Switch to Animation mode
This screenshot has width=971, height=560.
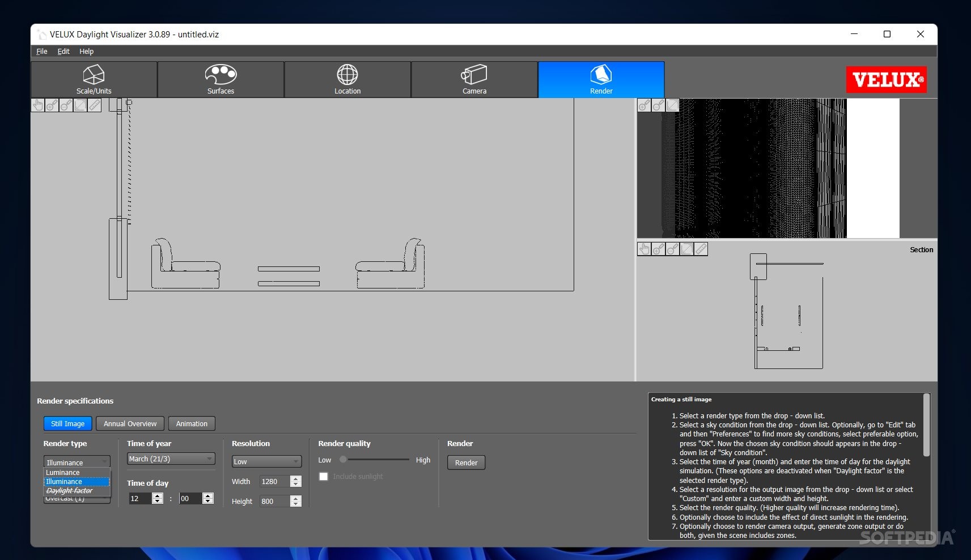click(x=192, y=423)
